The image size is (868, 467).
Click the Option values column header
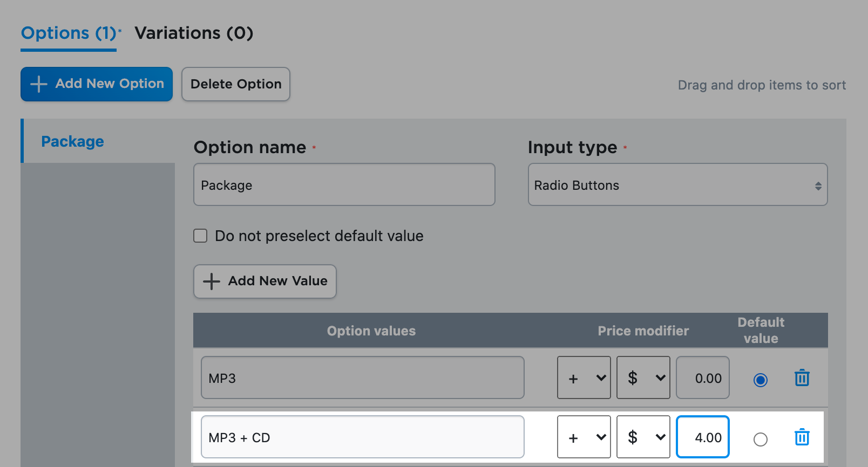pyautogui.click(x=371, y=331)
